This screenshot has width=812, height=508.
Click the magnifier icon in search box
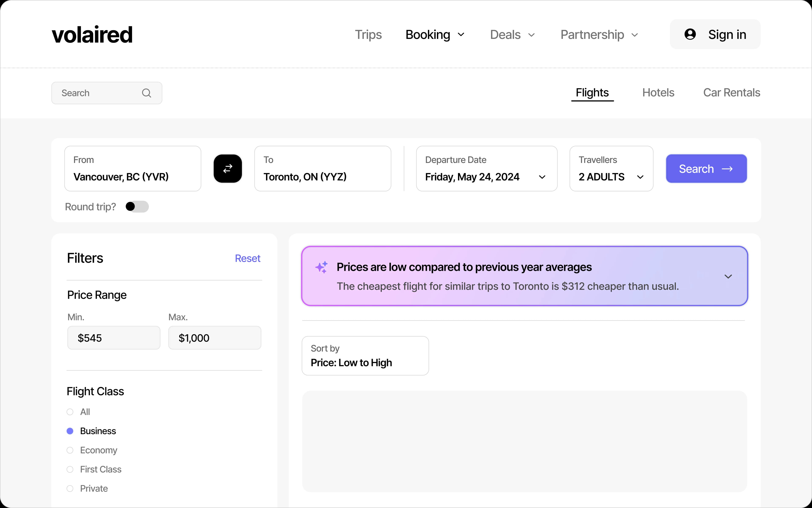click(x=147, y=93)
